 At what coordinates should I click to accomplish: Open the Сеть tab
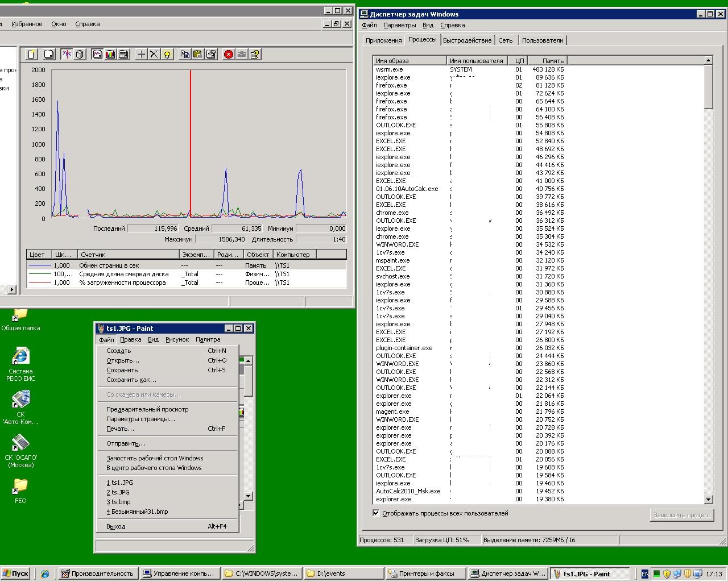[x=506, y=40]
